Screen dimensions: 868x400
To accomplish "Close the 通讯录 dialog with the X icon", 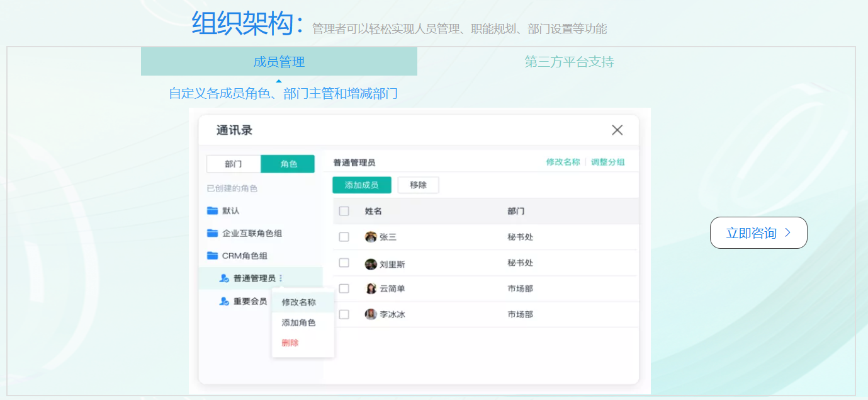I will (x=617, y=130).
